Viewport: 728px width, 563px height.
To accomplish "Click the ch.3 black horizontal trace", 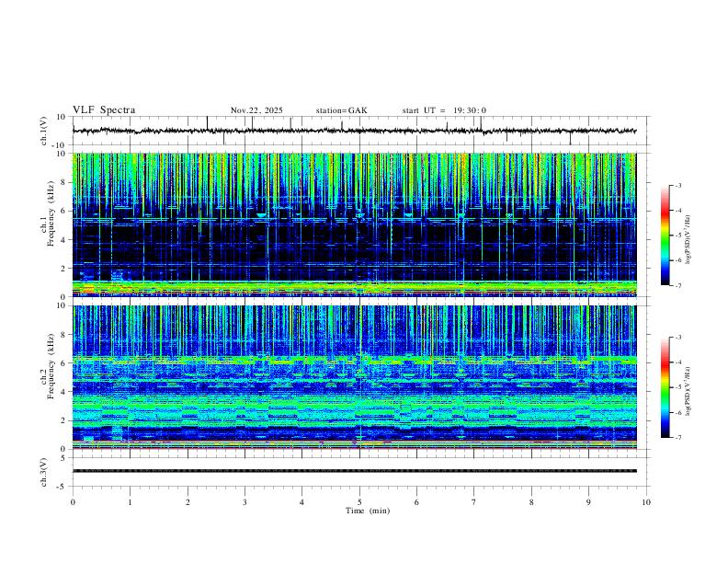I will [354, 471].
